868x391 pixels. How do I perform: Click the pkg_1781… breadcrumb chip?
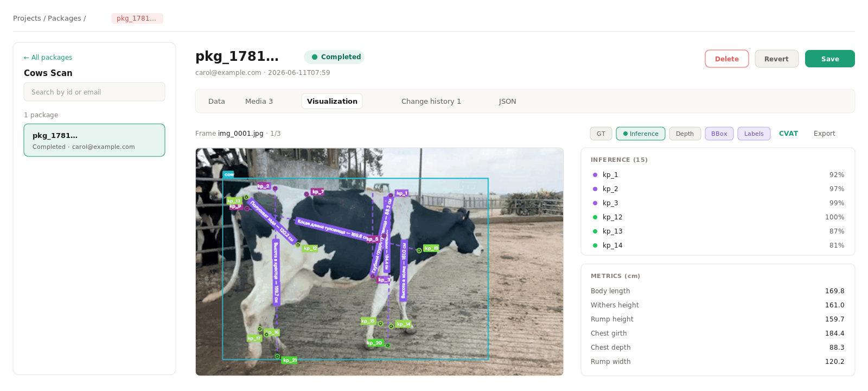pyautogui.click(x=137, y=18)
